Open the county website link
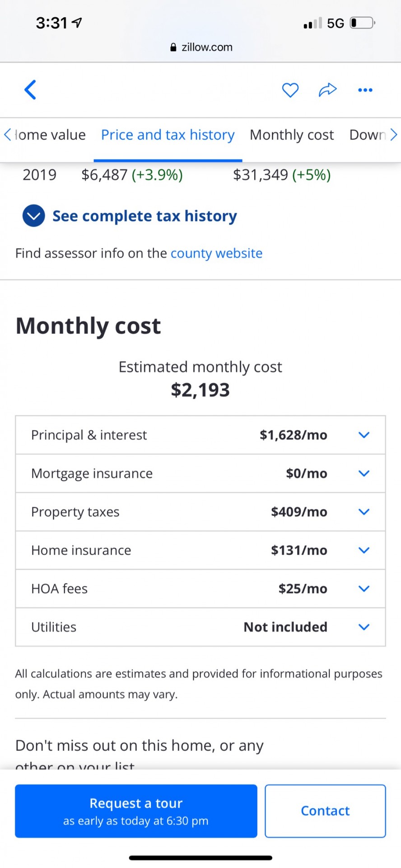 (x=216, y=253)
